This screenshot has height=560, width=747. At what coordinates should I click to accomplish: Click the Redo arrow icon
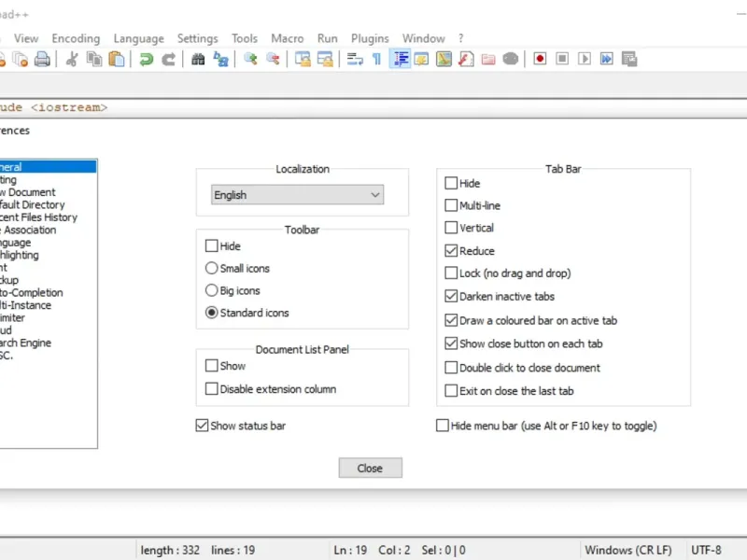(168, 59)
